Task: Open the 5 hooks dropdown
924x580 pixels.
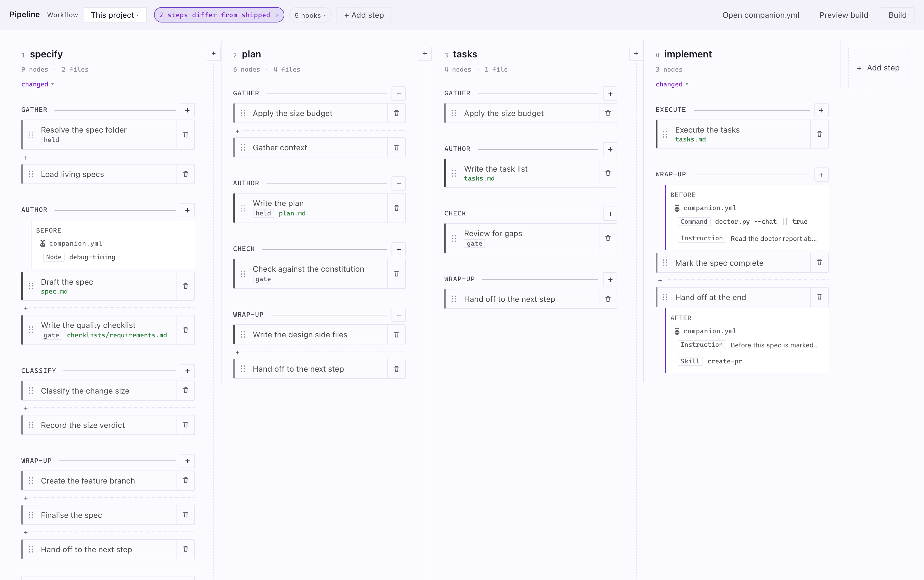Action: pos(310,15)
